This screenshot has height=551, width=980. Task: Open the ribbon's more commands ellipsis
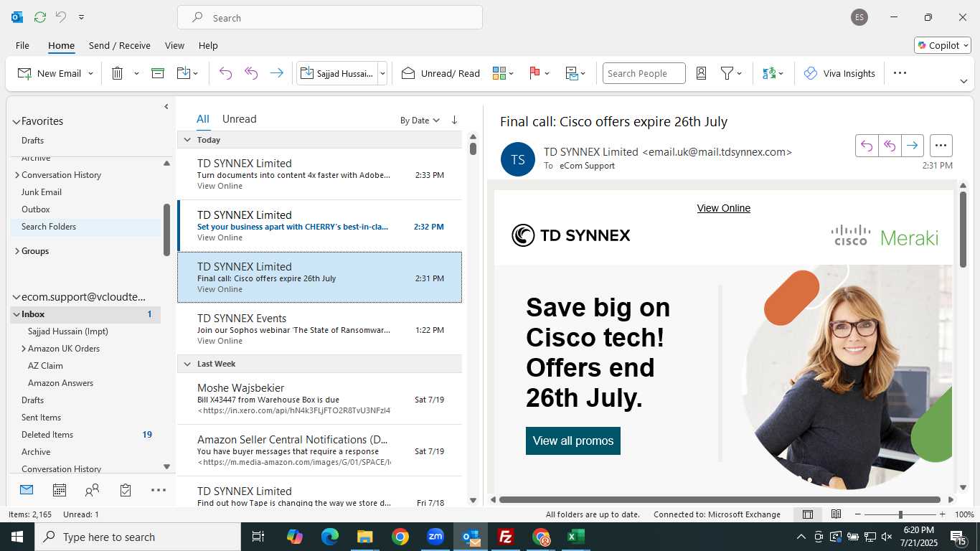tap(900, 73)
